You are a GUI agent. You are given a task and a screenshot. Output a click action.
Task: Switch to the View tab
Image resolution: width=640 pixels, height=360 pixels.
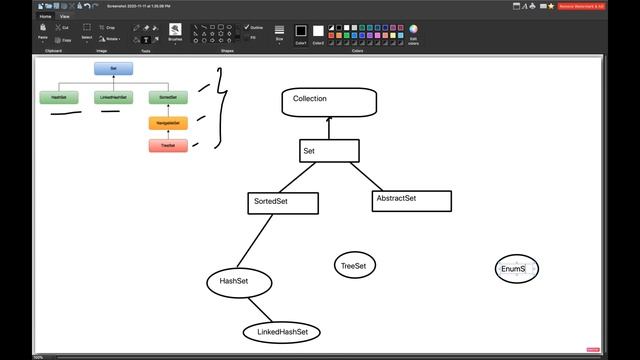64,17
